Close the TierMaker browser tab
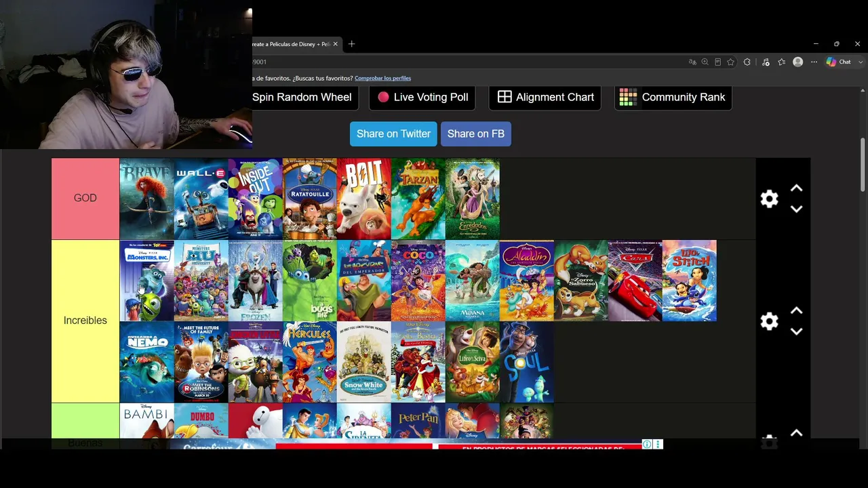 (x=335, y=44)
